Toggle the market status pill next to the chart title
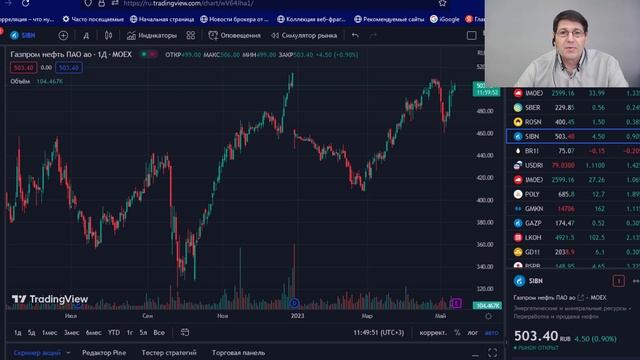Viewport: 640px width, 360px height. [x=149, y=54]
